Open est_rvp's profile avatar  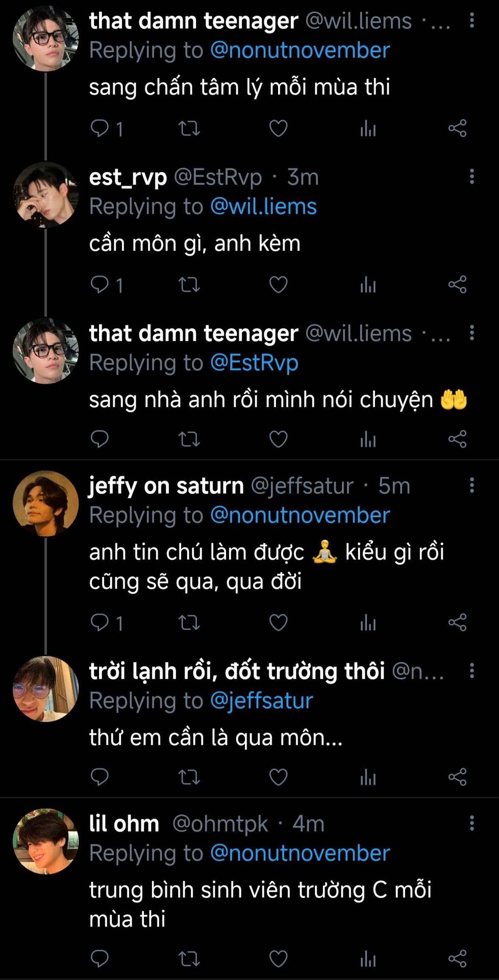(46, 195)
